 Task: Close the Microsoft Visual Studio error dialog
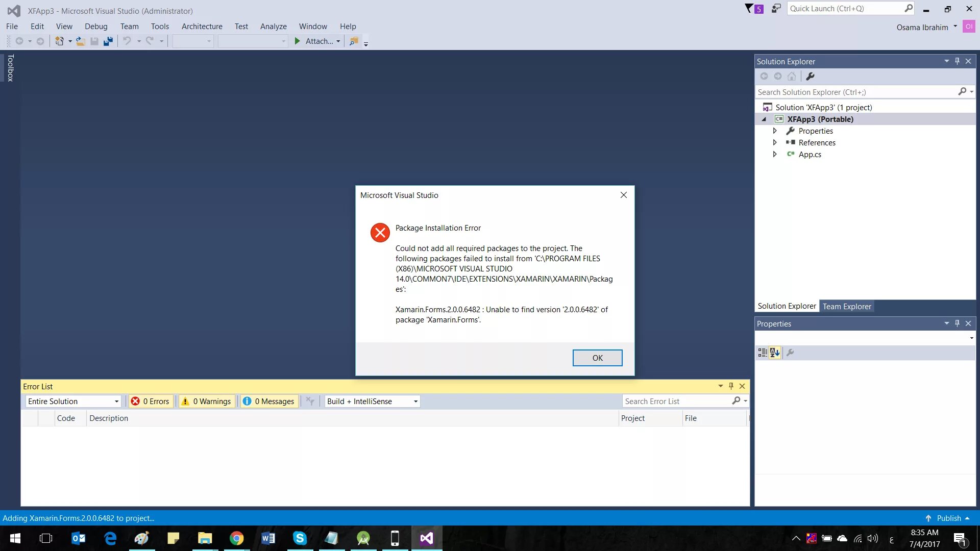point(623,195)
